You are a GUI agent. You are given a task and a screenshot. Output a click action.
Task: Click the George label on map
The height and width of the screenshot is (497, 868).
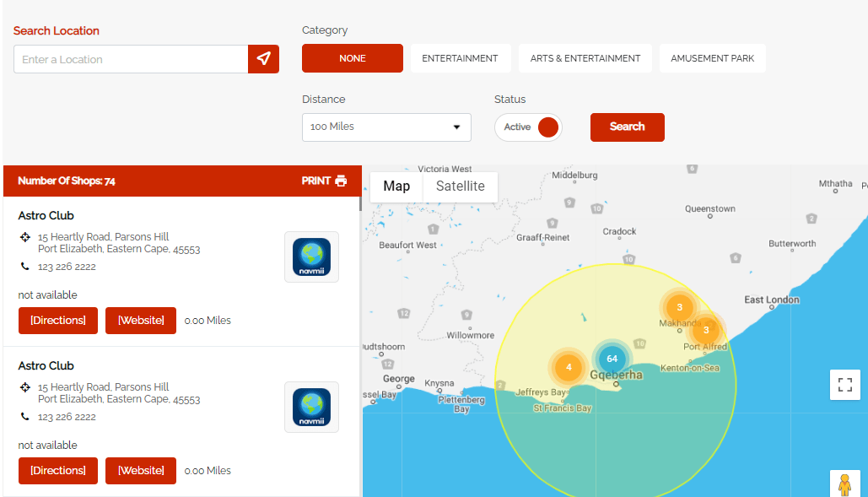[x=398, y=379]
